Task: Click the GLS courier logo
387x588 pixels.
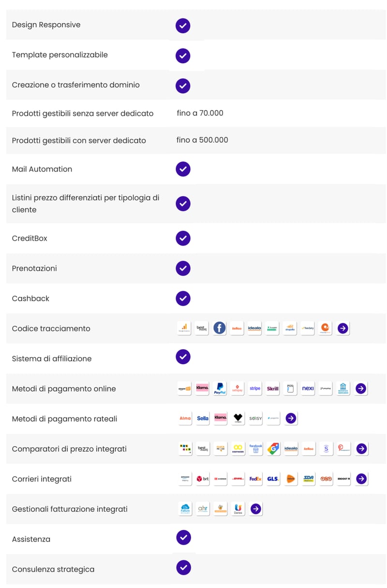Action: (273, 479)
